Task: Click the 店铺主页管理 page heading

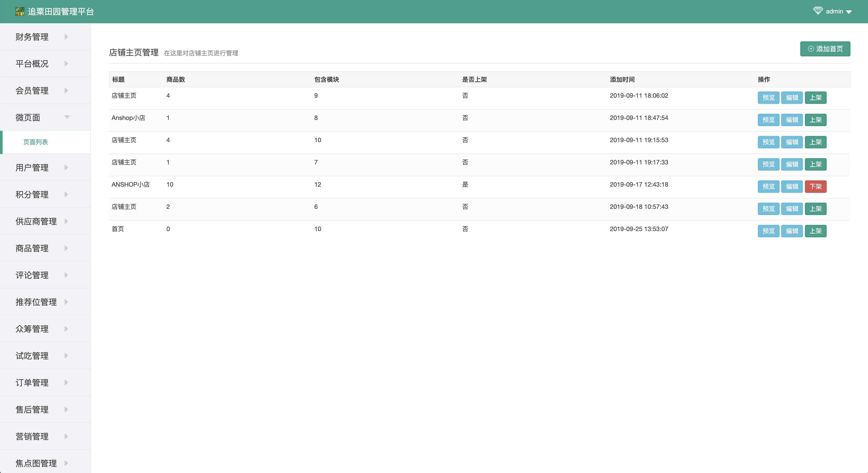Action: click(x=134, y=52)
